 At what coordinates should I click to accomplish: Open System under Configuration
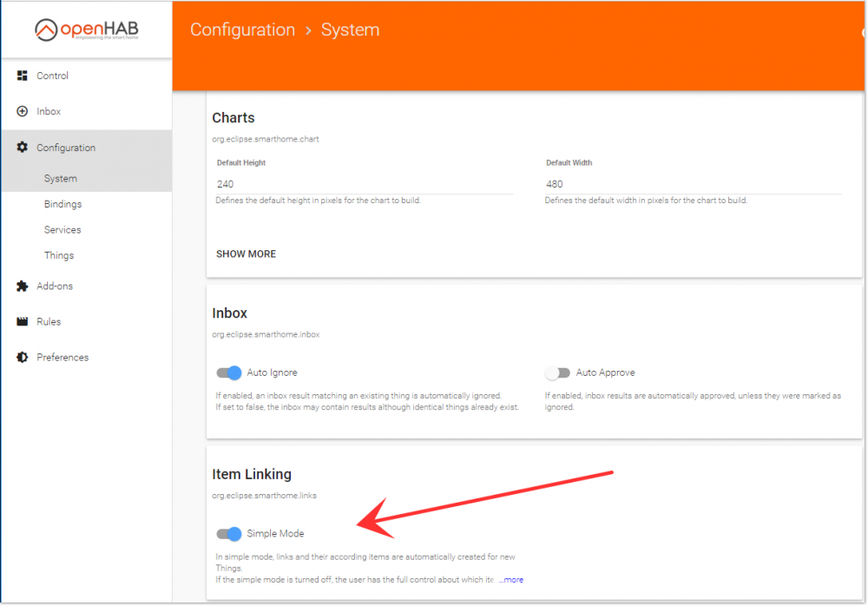(x=61, y=178)
